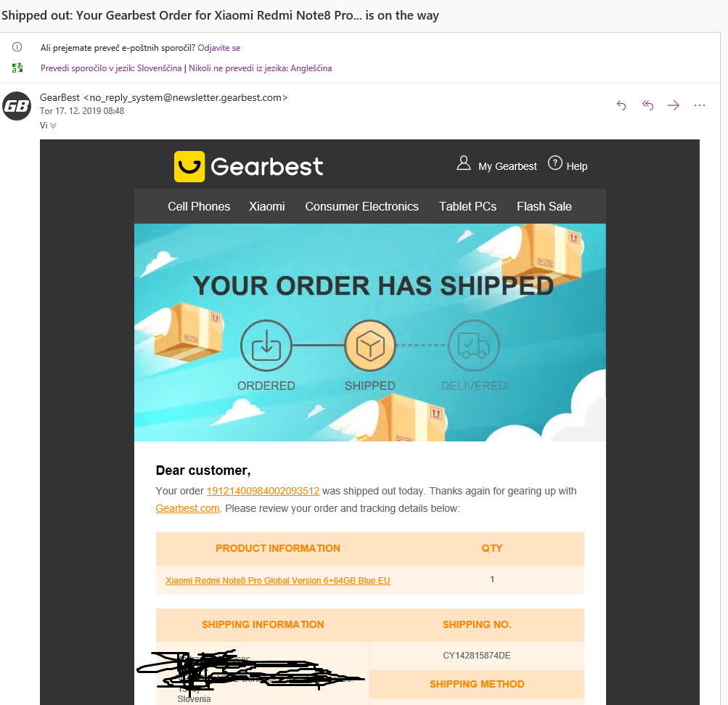Click the Reply arrow icon
728x705 pixels.
[x=621, y=105]
